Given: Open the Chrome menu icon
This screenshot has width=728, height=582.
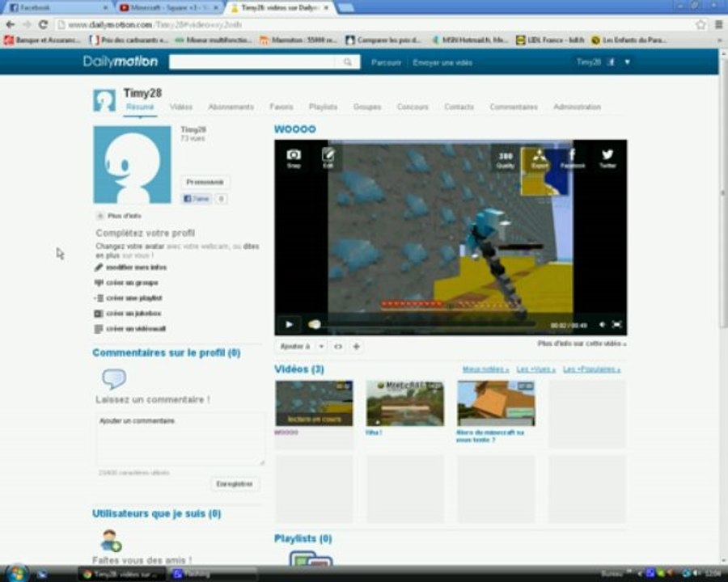Looking at the screenshot, I should [718, 24].
